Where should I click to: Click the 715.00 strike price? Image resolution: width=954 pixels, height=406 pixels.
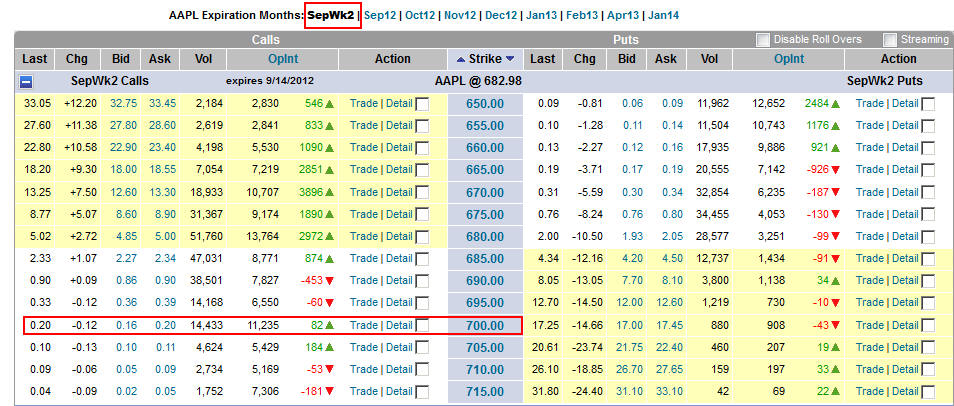coord(485,392)
